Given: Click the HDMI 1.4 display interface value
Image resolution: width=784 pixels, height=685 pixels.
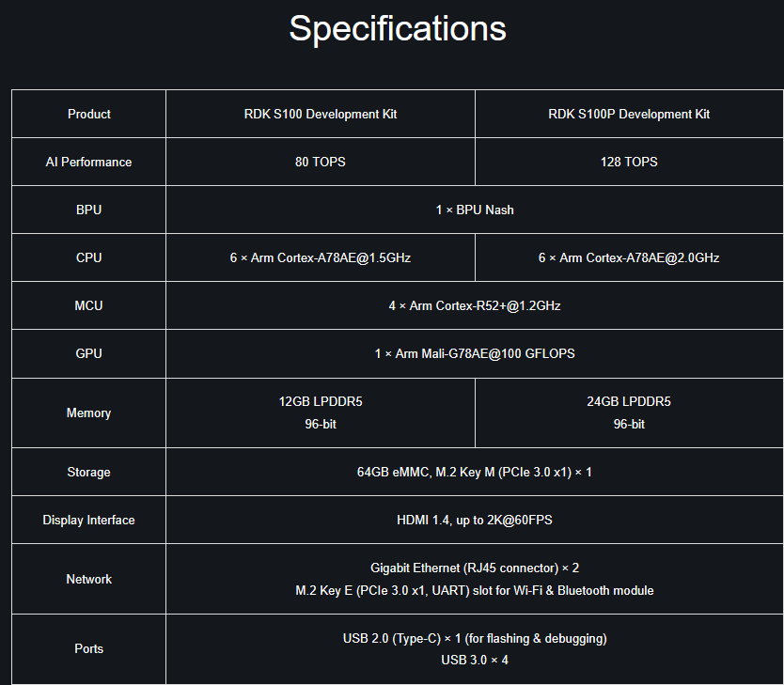Looking at the screenshot, I should pyautogui.click(x=475, y=520).
